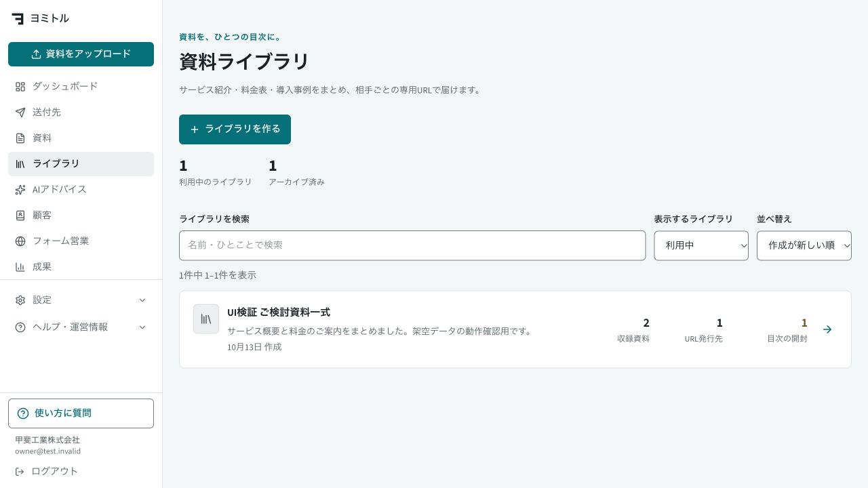Open the 並べ替え sort dropdown
This screenshot has width=868, height=488.
click(804, 245)
